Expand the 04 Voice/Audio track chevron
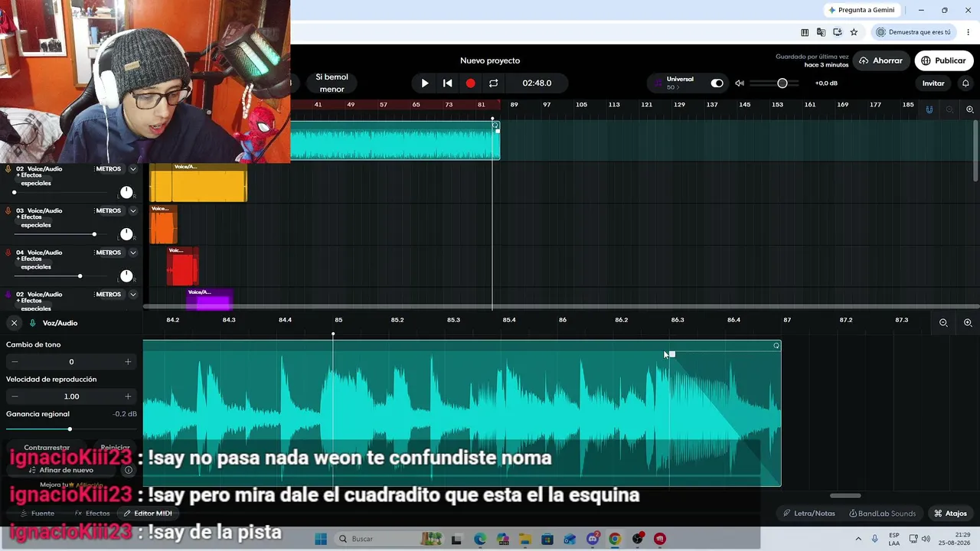The width and height of the screenshot is (980, 551). point(133,253)
